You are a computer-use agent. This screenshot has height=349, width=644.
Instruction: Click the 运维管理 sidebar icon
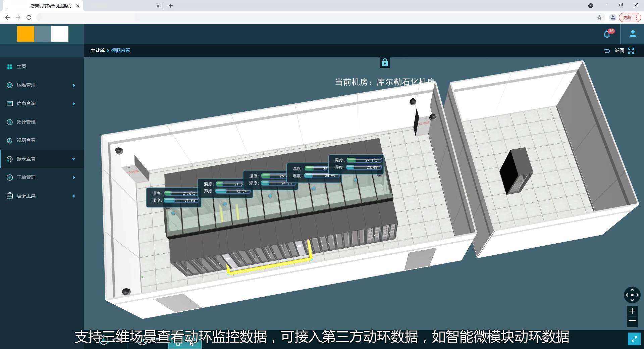(10, 85)
